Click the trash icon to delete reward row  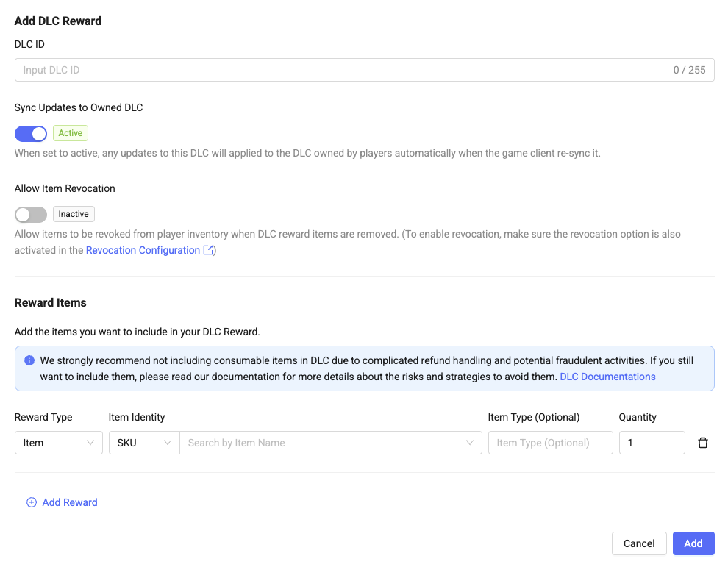[x=703, y=443]
